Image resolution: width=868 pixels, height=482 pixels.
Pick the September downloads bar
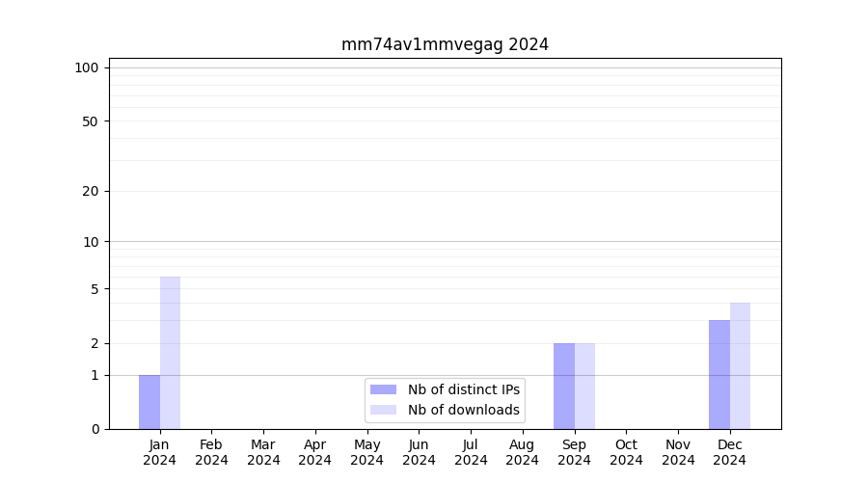click(584, 386)
